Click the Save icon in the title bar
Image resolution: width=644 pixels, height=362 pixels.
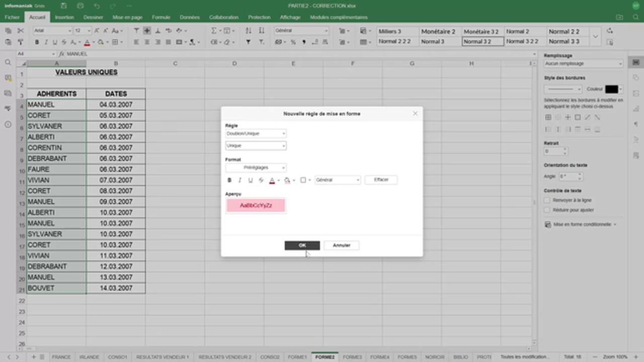63,6
